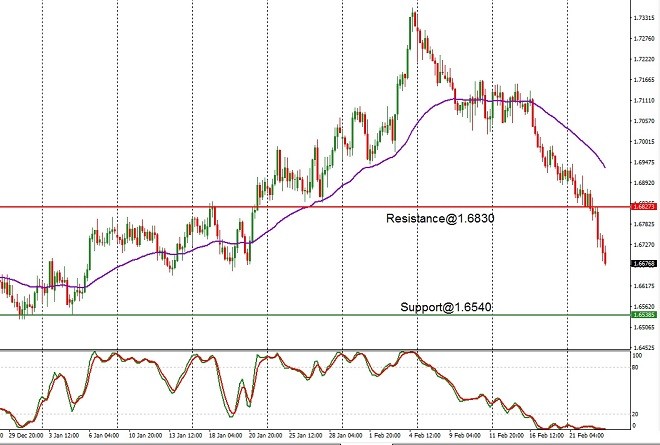Viewport: 660px width, 445px height.
Task: Click the green 1.65385 price tag
Action: point(644,315)
